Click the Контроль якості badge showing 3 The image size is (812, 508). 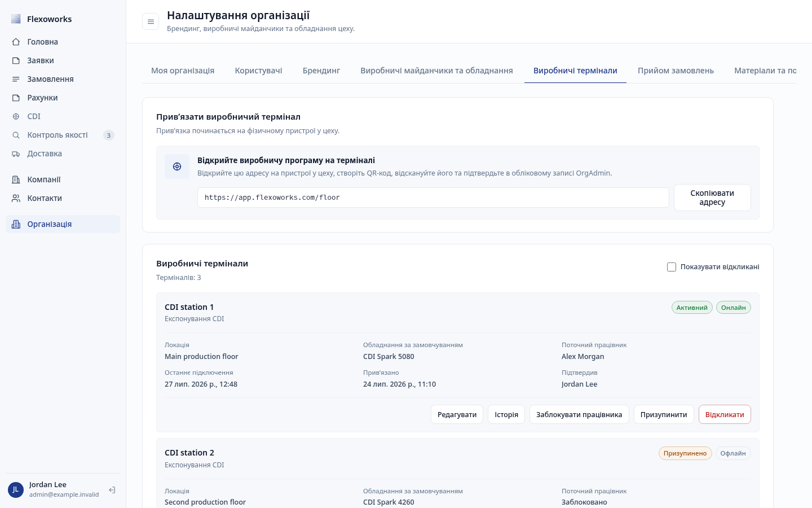tap(109, 135)
